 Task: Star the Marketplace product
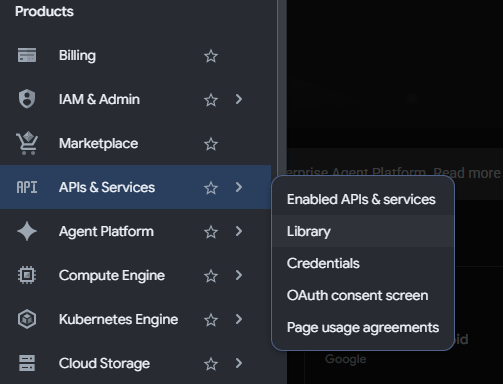point(211,144)
